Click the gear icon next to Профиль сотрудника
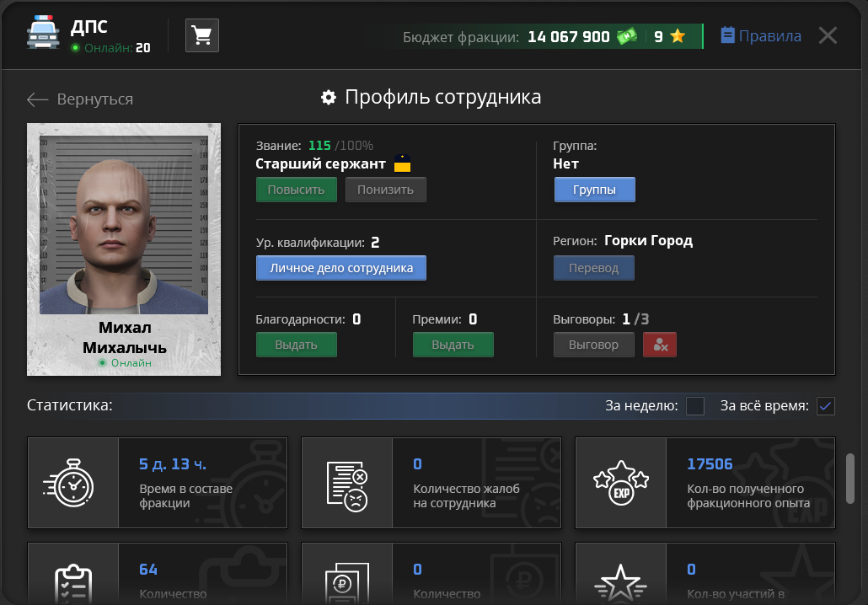The width and height of the screenshot is (868, 605). (328, 96)
